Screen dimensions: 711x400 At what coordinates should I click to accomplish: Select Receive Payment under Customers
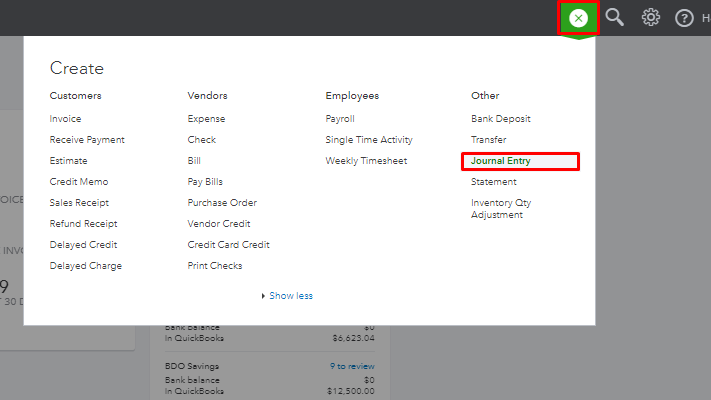87,140
